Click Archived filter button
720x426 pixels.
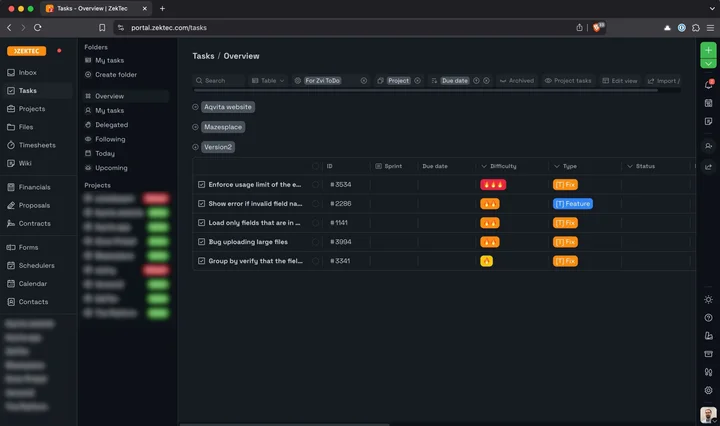[x=517, y=81]
